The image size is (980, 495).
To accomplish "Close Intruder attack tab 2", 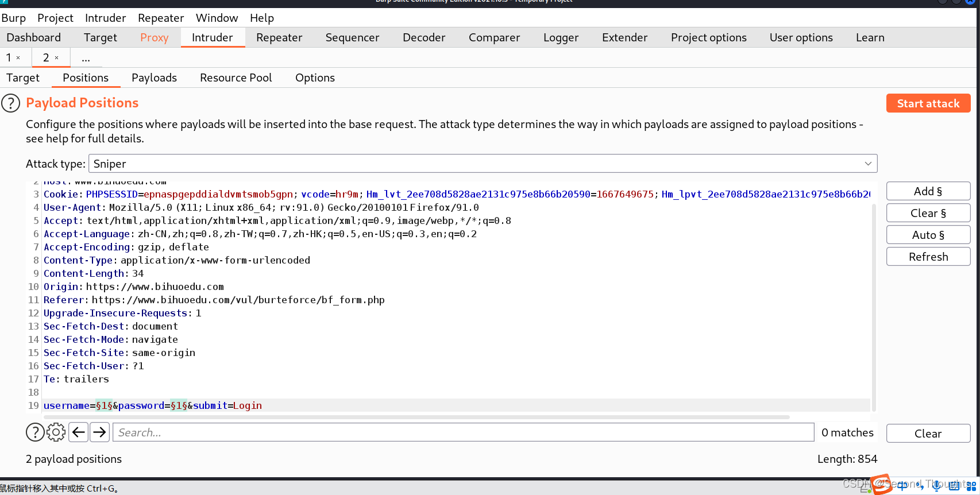I will [x=56, y=58].
